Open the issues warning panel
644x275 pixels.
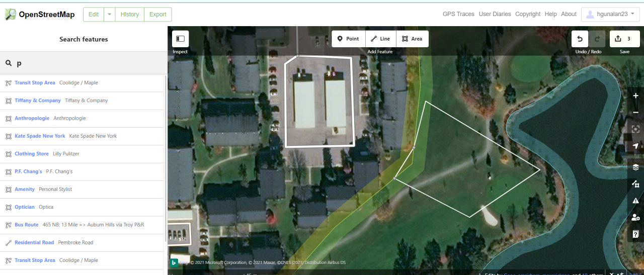click(636, 201)
